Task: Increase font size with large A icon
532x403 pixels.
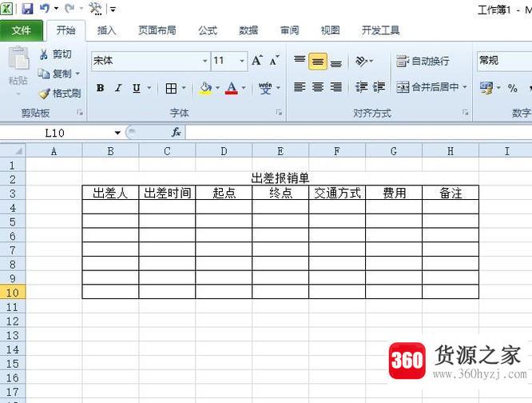Action: (x=257, y=61)
